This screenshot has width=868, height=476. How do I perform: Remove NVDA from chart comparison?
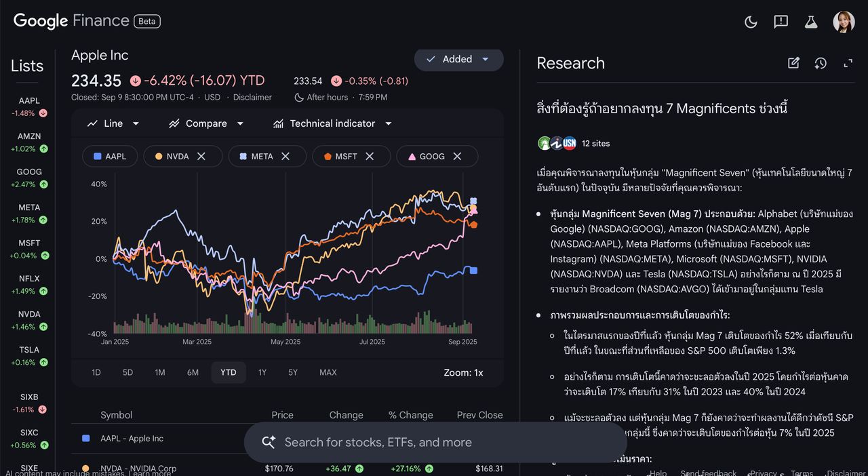[201, 157]
